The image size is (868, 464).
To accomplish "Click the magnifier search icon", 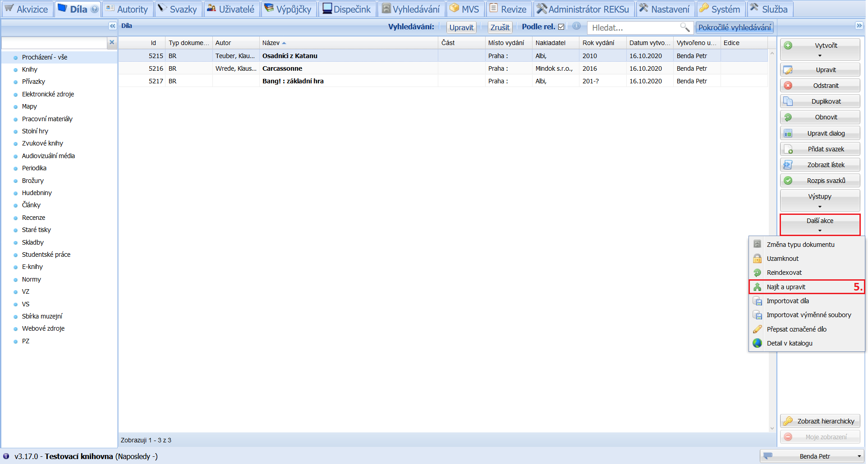I will [684, 27].
